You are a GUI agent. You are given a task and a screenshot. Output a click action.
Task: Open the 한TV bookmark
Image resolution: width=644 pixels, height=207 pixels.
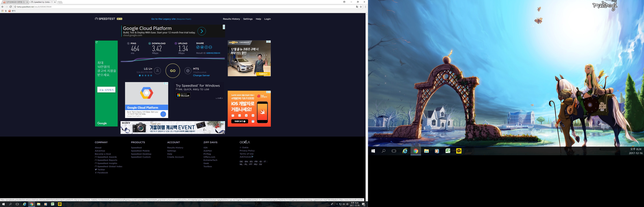[12, 11]
